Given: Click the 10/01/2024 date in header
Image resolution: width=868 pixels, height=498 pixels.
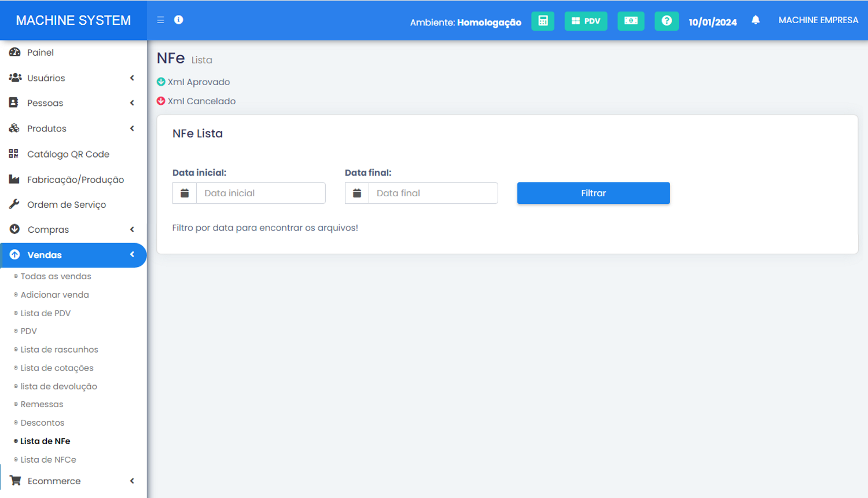Looking at the screenshot, I should (x=713, y=22).
